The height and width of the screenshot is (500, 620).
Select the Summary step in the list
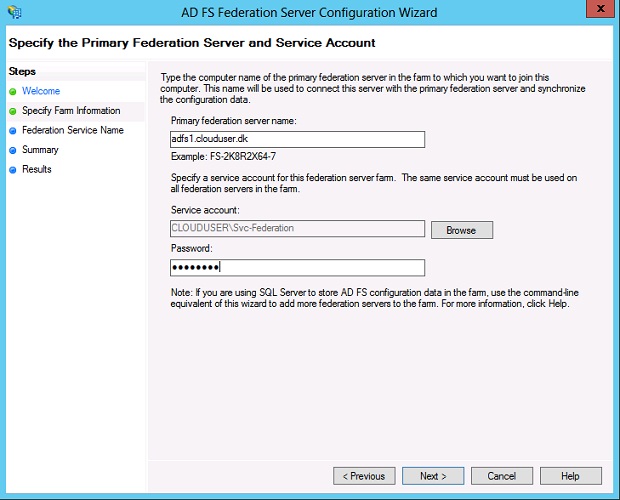[x=40, y=150]
